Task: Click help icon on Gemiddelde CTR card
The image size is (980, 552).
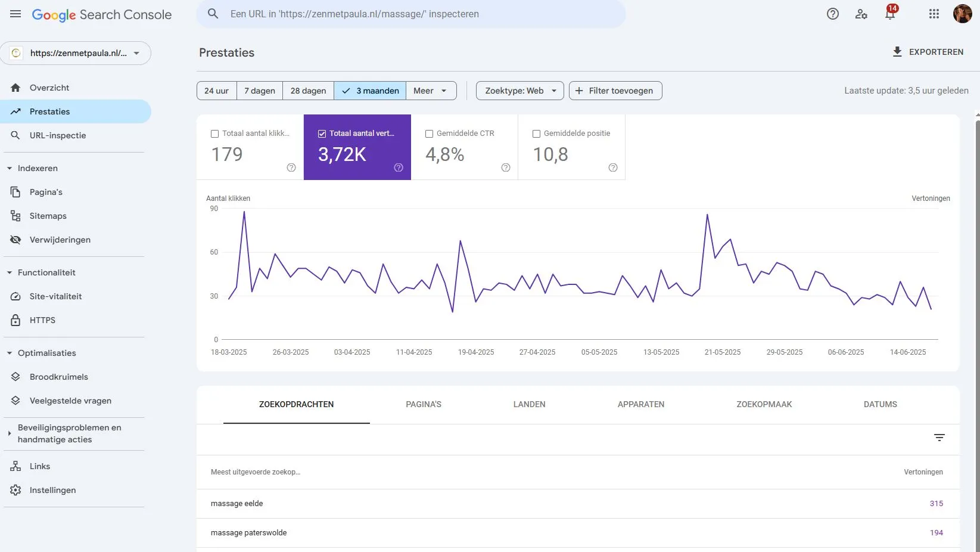Action: point(506,168)
